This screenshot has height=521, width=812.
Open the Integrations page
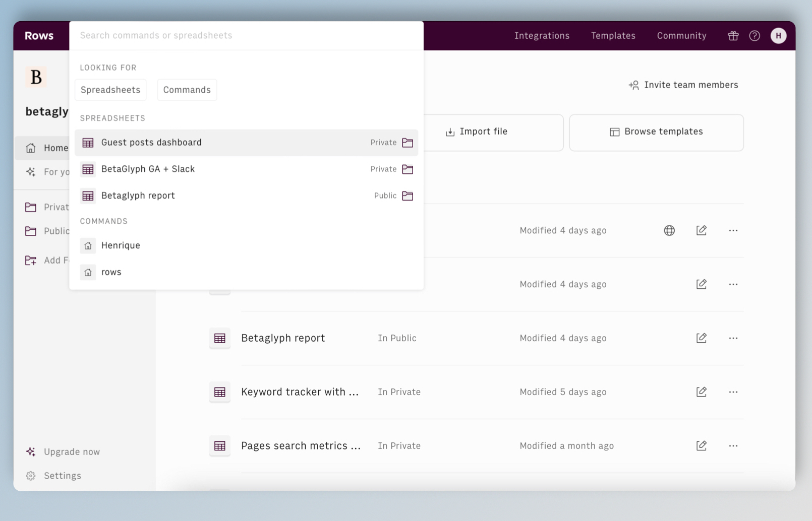click(542, 36)
